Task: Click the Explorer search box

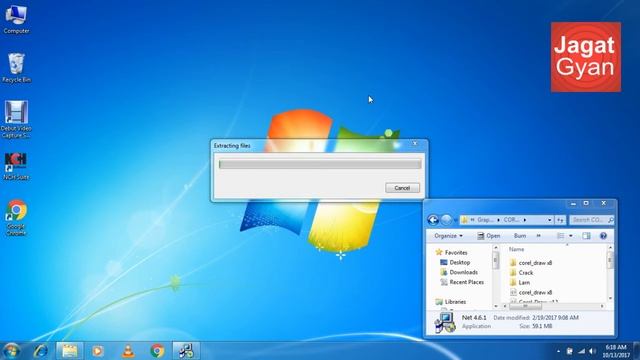Action: coord(591,220)
